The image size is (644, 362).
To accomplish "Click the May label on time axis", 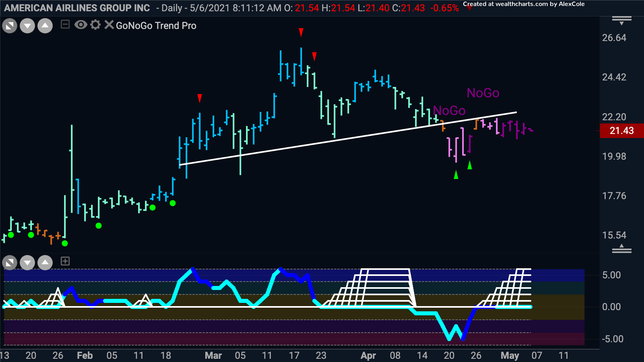I will pos(510,356).
